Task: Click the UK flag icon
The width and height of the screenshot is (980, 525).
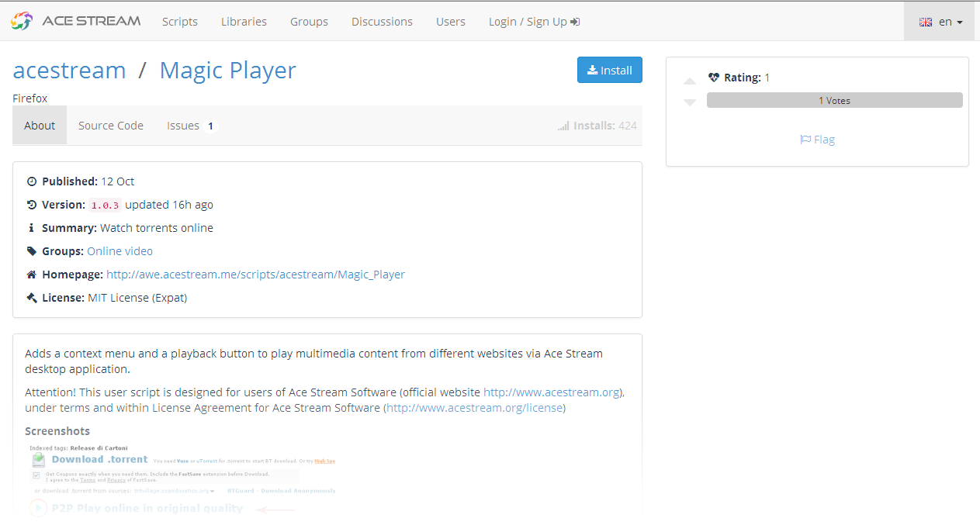Action: coord(926,22)
